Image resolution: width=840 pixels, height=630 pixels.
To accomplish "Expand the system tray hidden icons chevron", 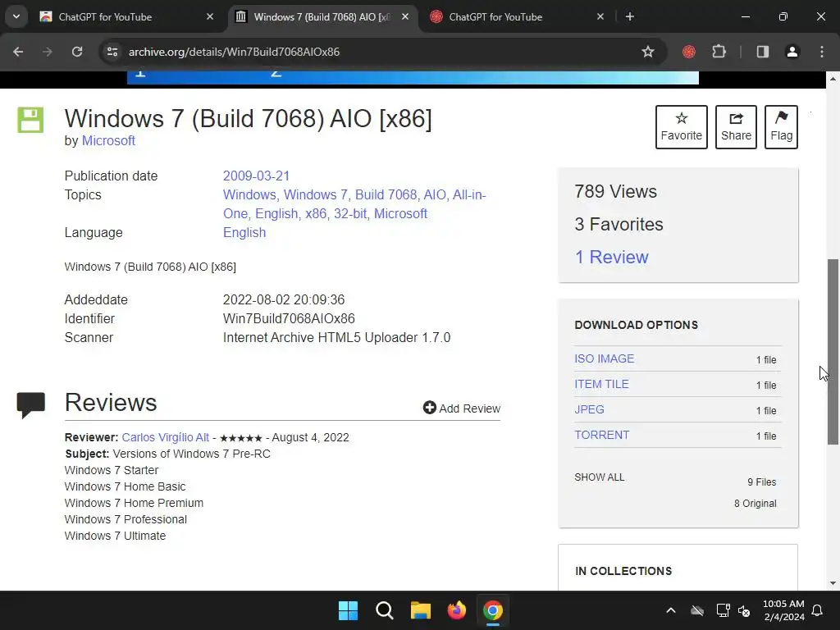I will 670,610.
